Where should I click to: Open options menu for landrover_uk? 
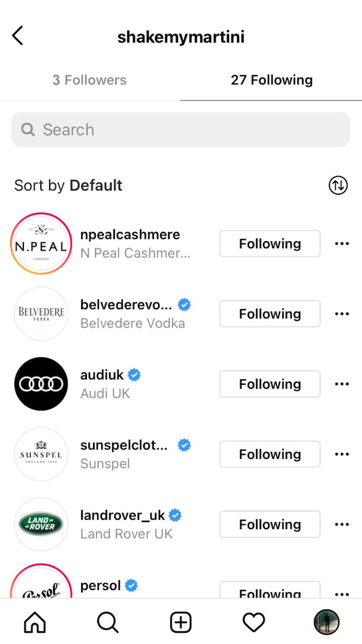[342, 524]
